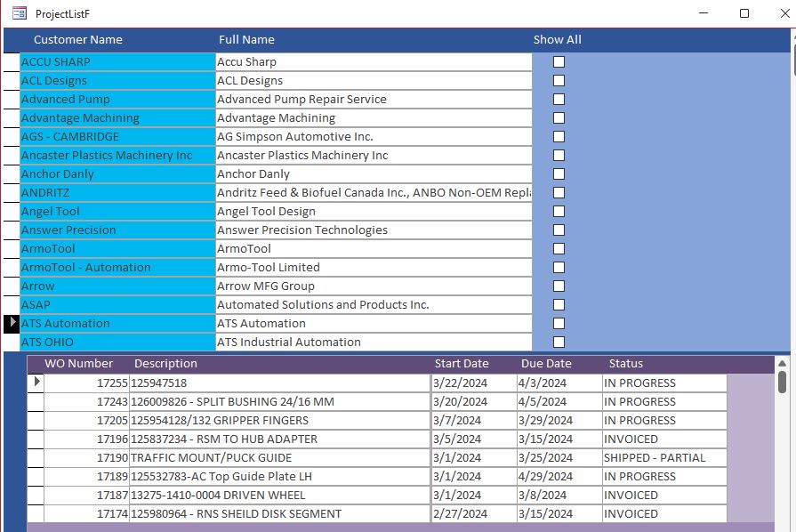Click AG Simpson Automotive Inc. full name field
The image size is (796, 532).
click(374, 136)
